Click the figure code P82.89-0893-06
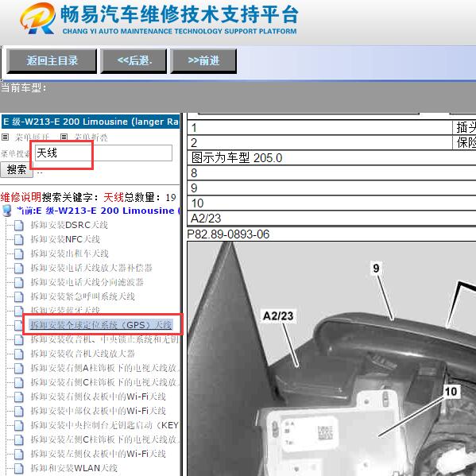This screenshot has width=476, height=476. point(228,234)
